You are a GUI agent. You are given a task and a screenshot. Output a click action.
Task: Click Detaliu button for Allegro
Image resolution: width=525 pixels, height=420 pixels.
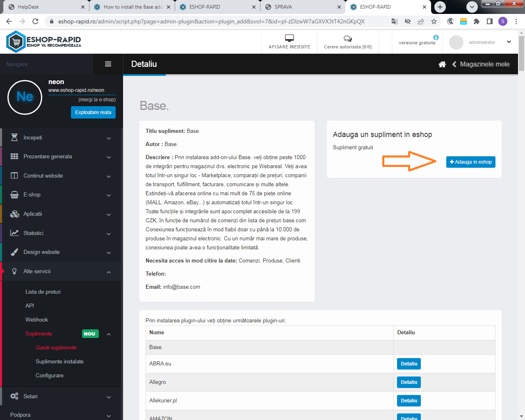(409, 382)
